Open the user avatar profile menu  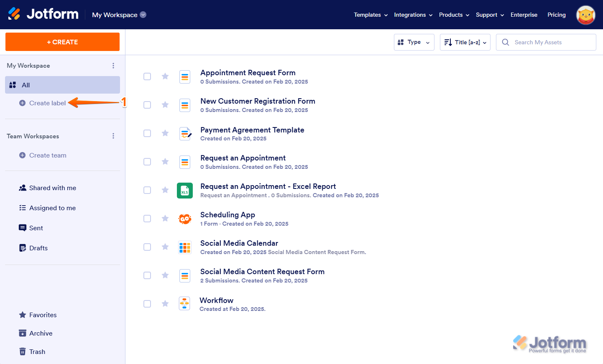(x=585, y=15)
